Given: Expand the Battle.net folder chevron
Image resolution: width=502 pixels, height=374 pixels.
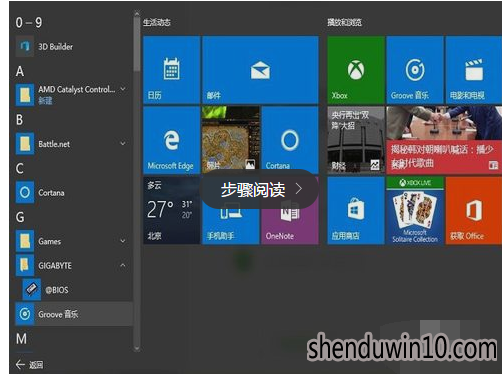Looking at the screenshot, I should pos(123,143).
